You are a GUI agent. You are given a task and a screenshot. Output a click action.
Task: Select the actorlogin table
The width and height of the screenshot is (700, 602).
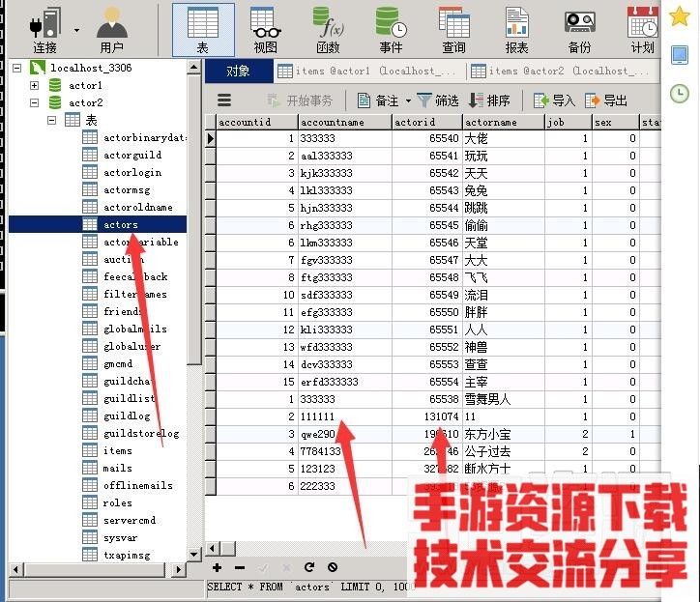(x=132, y=172)
